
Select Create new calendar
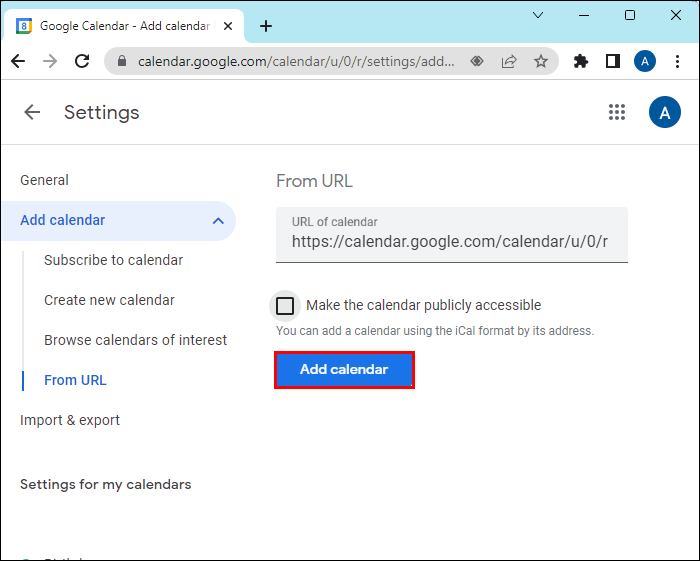coord(109,300)
